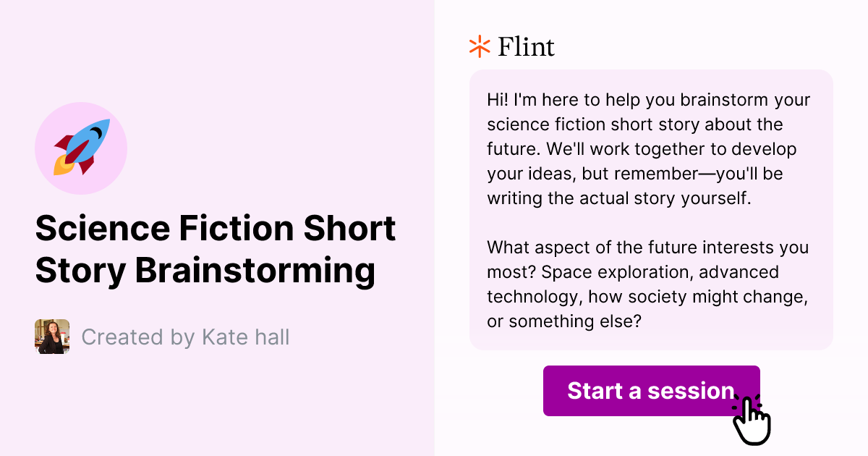Click the hand cursor graphic over the button
This screenshot has width=868, height=456.
tap(752, 420)
